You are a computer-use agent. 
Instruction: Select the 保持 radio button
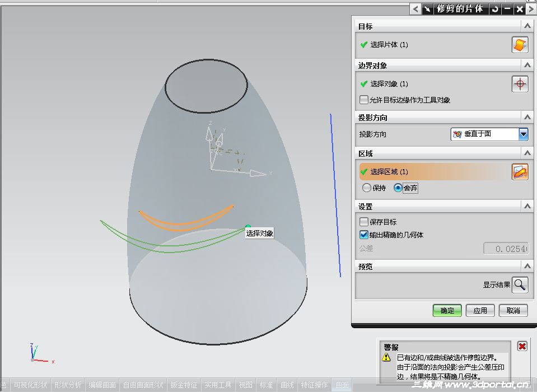[x=366, y=188]
